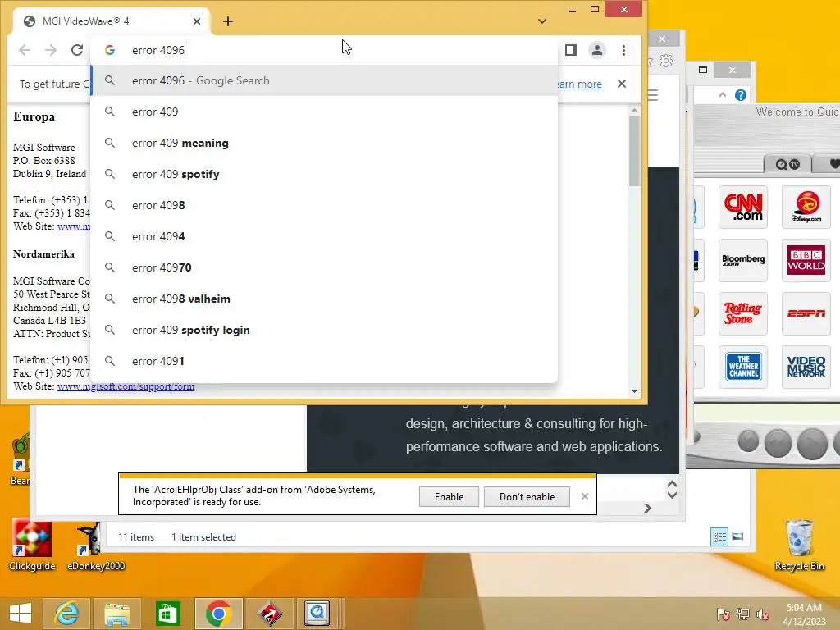Open the mgisoft support form link
The image size is (840, 630).
point(126,386)
